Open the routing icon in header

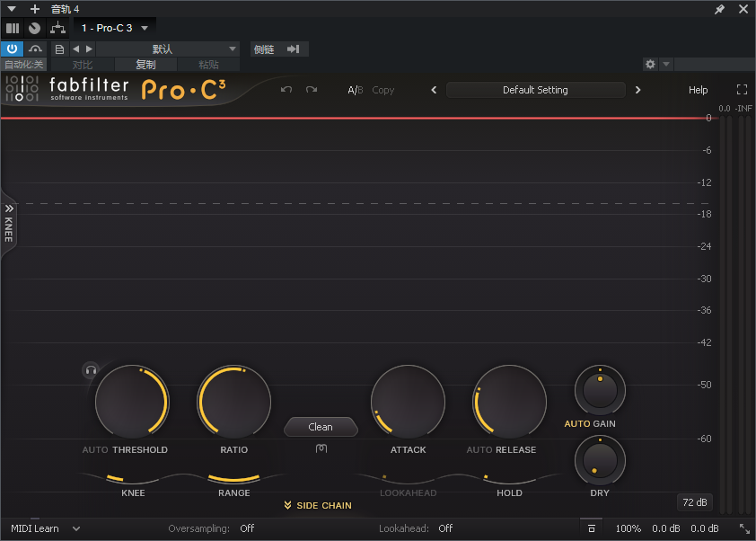click(x=57, y=28)
